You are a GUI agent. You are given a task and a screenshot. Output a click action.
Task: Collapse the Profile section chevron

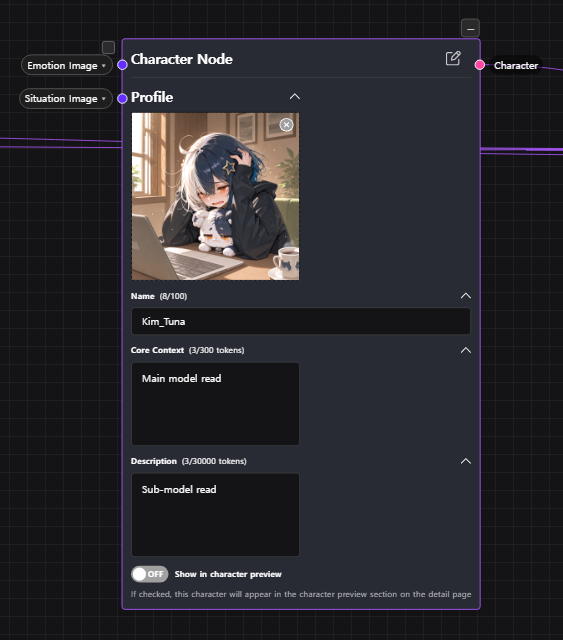click(295, 97)
